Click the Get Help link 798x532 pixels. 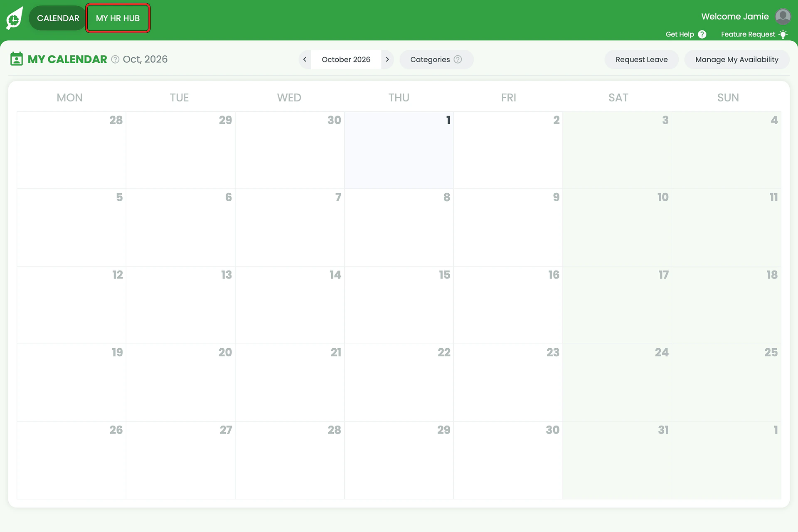(x=686, y=34)
